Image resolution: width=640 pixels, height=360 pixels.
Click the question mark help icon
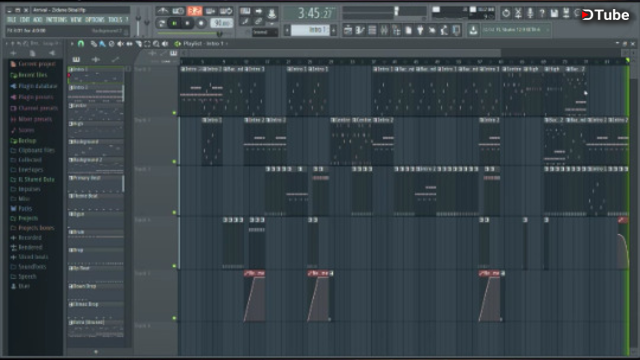[x=542, y=13]
